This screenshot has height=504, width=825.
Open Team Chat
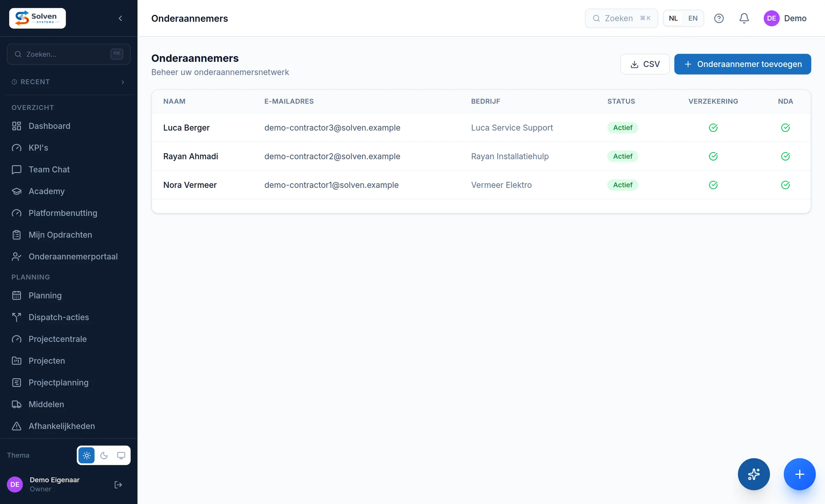(69, 169)
